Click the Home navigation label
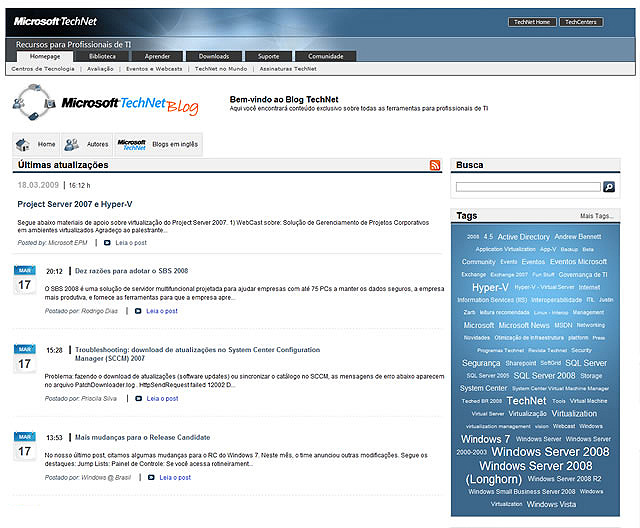Viewport: 640px width, 528px height. (47, 144)
